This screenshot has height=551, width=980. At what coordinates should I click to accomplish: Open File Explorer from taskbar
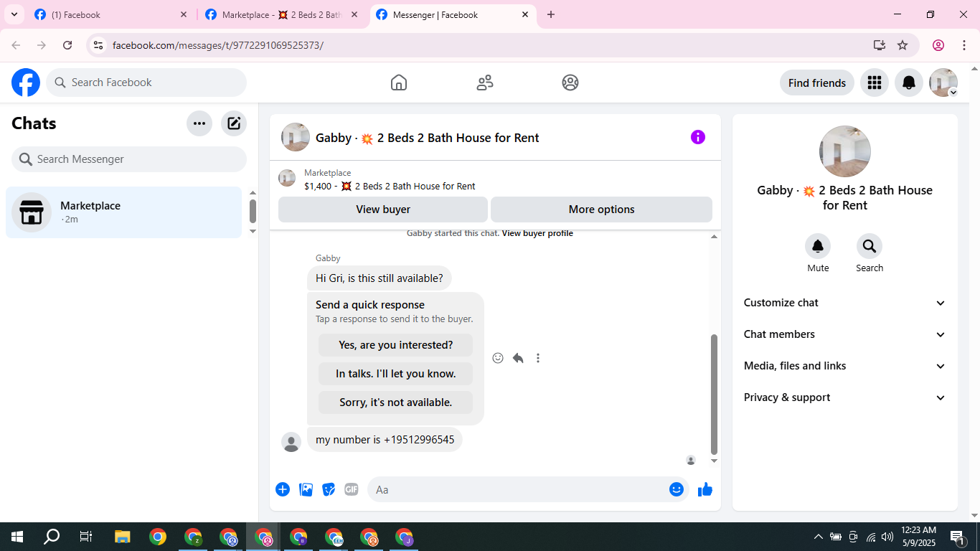click(x=122, y=537)
